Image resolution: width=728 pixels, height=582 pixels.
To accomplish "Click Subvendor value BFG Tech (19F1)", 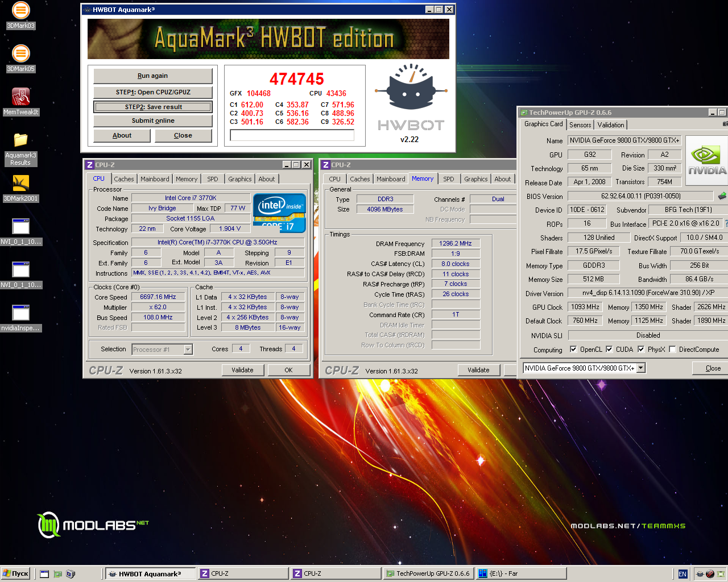I will tap(688, 210).
